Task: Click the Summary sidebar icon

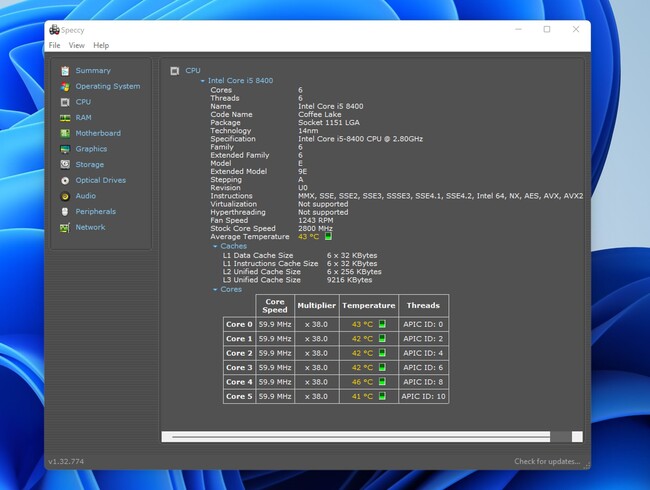Action: [65, 71]
